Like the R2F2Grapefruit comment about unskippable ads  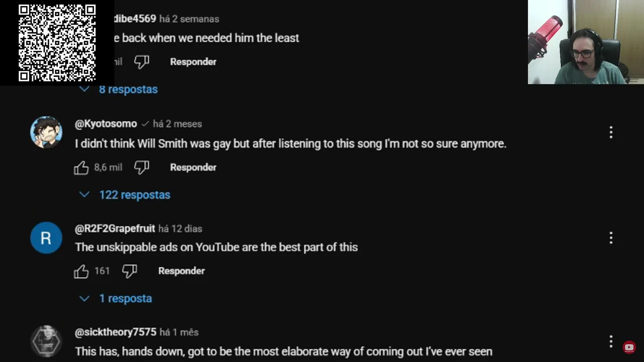81,271
